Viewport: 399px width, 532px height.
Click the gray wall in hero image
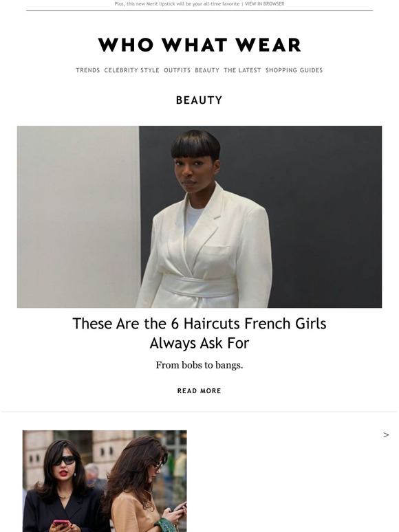78,217
